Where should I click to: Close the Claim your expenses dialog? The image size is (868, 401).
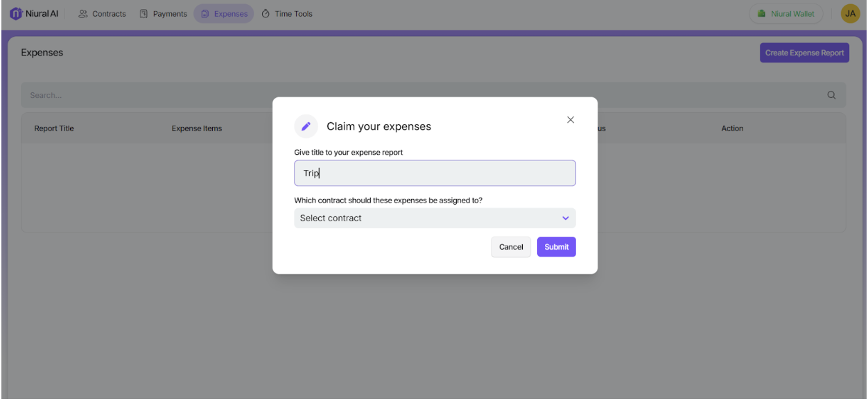[571, 120]
